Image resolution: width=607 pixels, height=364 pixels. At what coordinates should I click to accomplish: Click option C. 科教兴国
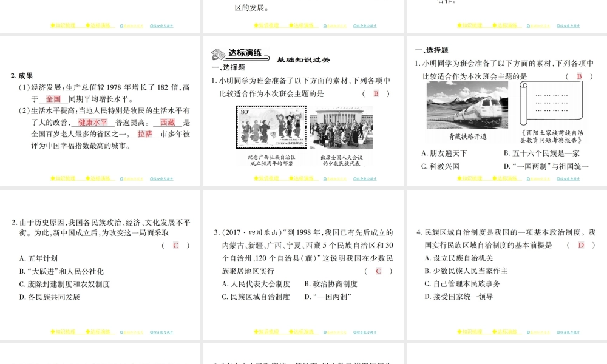440,167
